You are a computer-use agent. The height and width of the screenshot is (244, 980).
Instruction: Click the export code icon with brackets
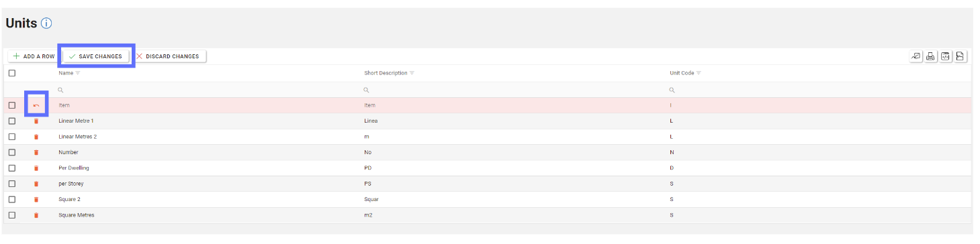[945, 56]
